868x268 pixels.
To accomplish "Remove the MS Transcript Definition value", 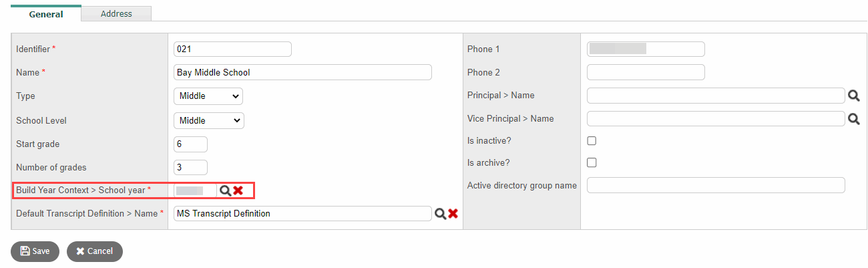I will coord(453,214).
